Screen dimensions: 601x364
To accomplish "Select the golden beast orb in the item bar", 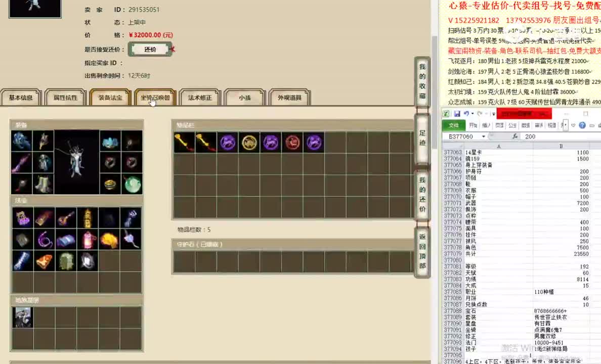I will coord(249,143).
